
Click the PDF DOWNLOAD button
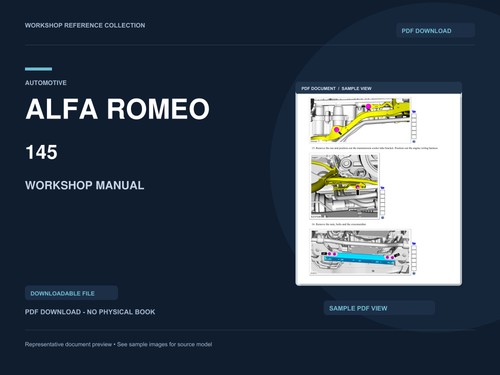[x=435, y=31]
